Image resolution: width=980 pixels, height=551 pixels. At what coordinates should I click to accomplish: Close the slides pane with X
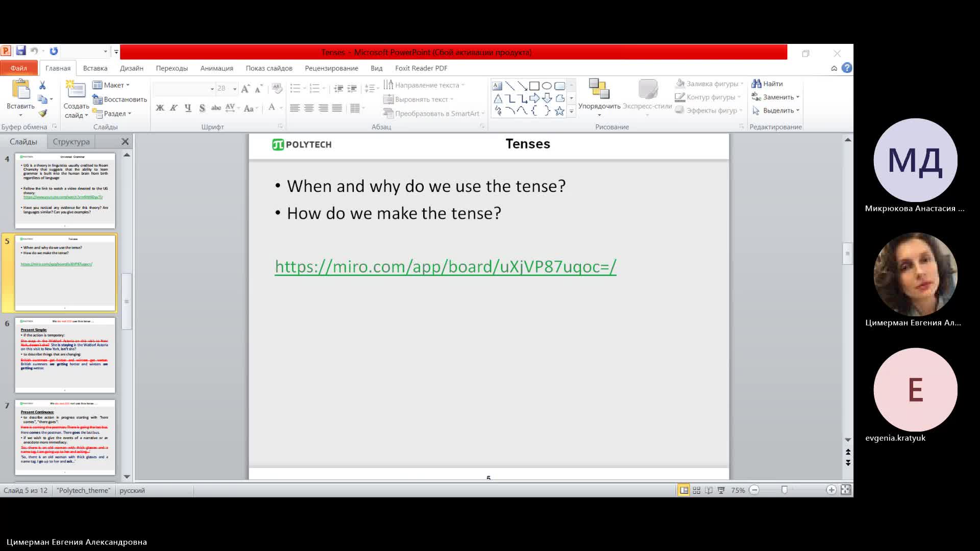point(125,142)
